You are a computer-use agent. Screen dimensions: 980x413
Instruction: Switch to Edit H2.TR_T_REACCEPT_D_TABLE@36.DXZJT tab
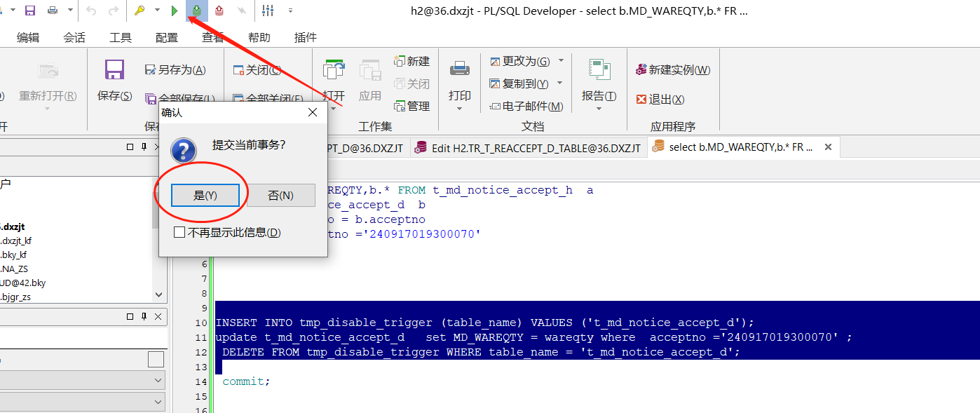point(528,147)
